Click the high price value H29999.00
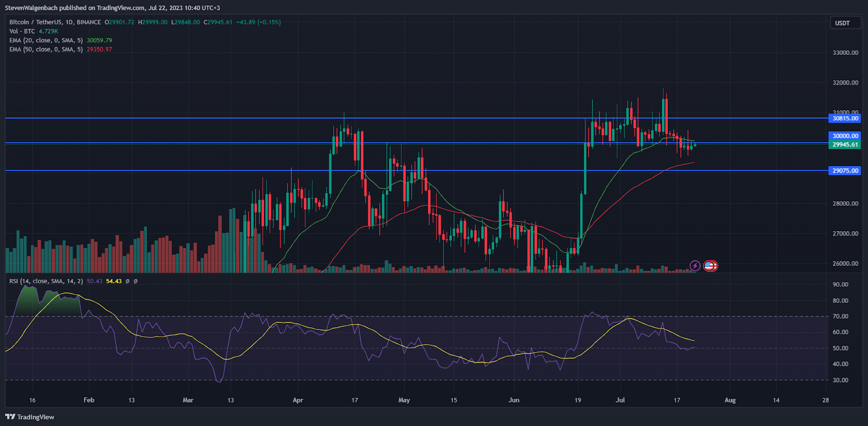Screen dimensions: 868x426 (x=152, y=22)
